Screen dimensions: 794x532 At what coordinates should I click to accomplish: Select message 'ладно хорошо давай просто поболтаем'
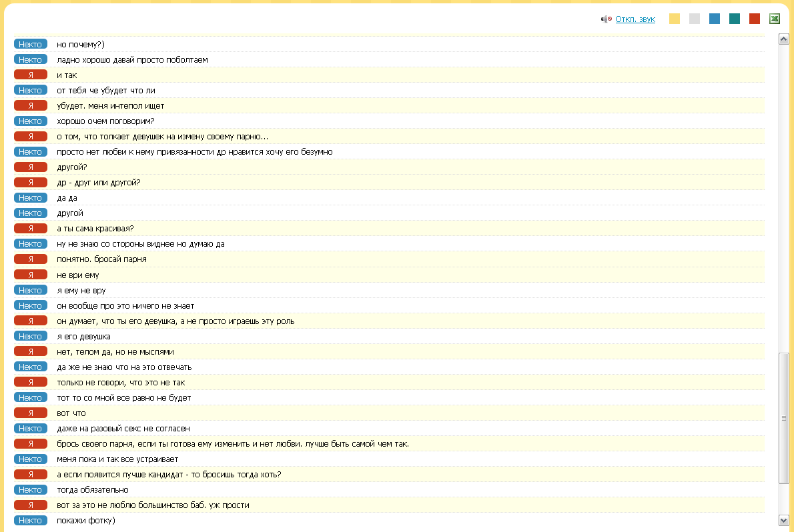[x=132, y=60]
